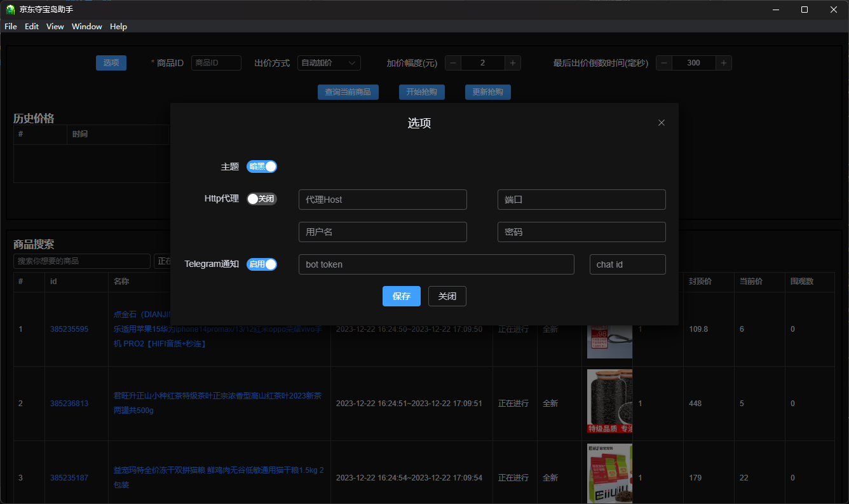Decrease 最后出价倒数时间 with the minus button
The height and width of the screenshot is (504, 849).
click(664, 63)
